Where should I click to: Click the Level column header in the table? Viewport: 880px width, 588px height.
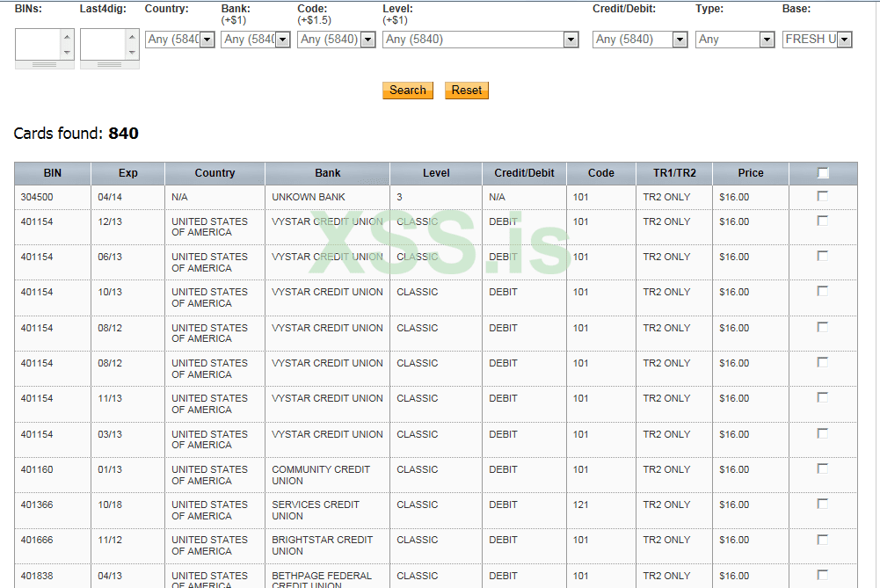[x=436, y=173]
